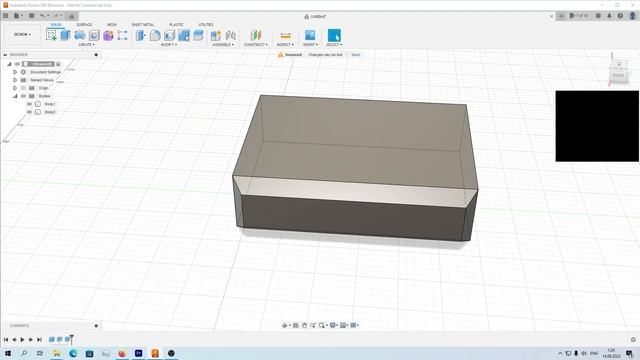Click the Insert image icon
The image size is (640, 360).
tap(310, 35)
